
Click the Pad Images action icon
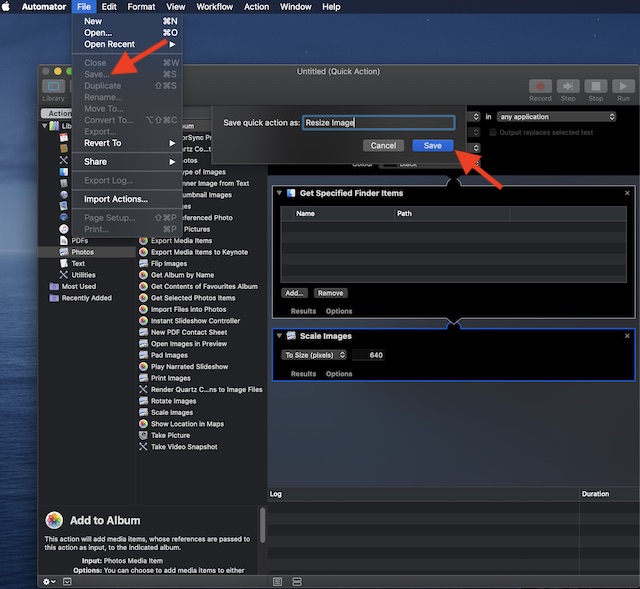coord(143,355)
